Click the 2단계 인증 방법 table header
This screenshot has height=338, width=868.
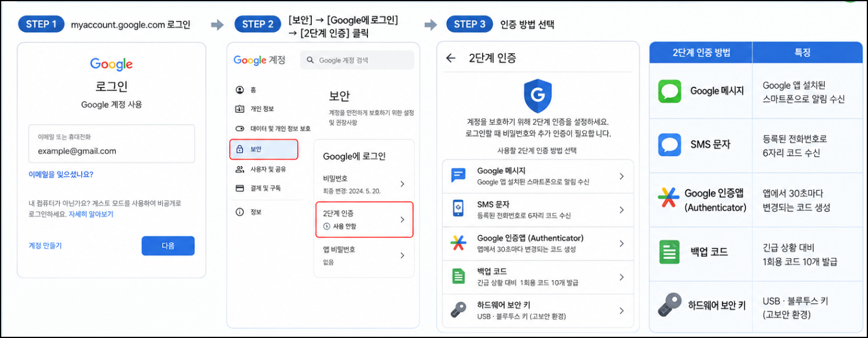pos(701,53)
